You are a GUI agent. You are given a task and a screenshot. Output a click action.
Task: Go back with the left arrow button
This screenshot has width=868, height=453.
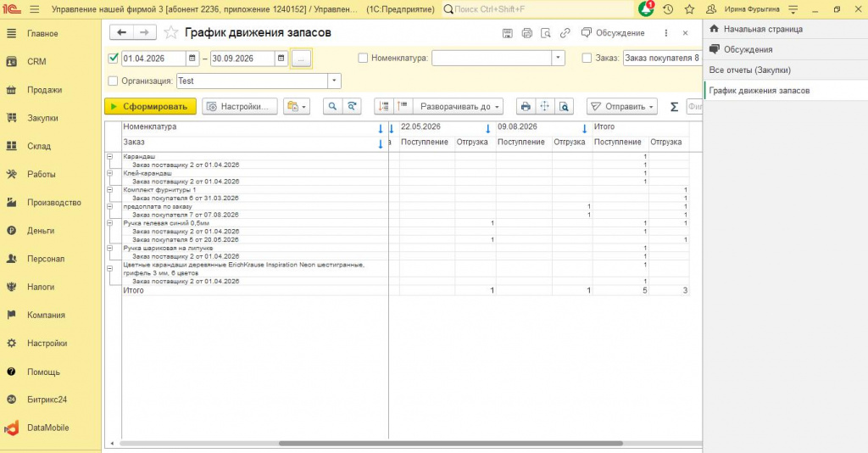pos(121,33)
